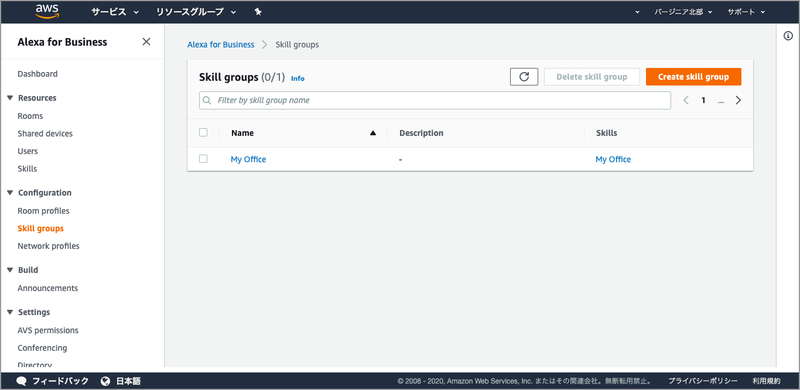800x390 pixels.
Task: Click the フィードバック footer text
Action: [61, 381]
